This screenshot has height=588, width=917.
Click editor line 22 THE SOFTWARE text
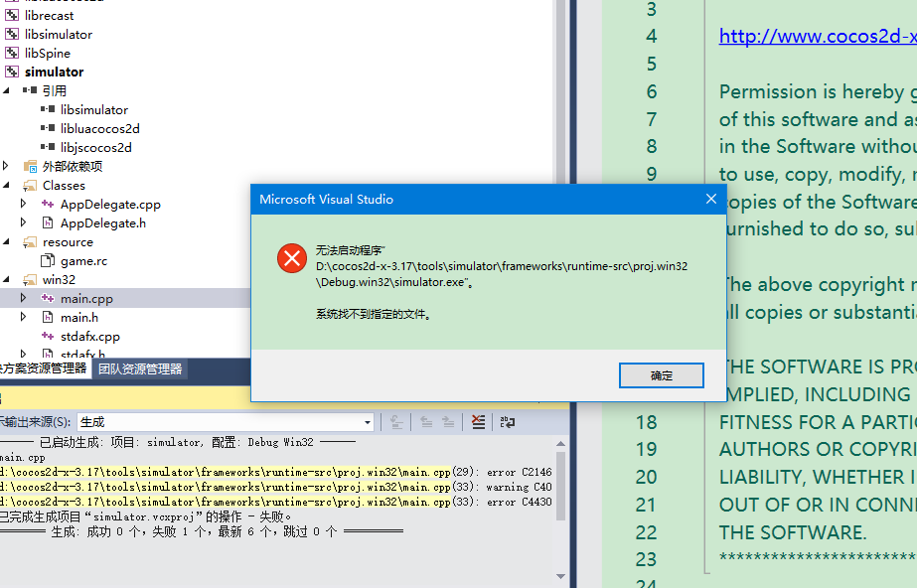point(793,532)
